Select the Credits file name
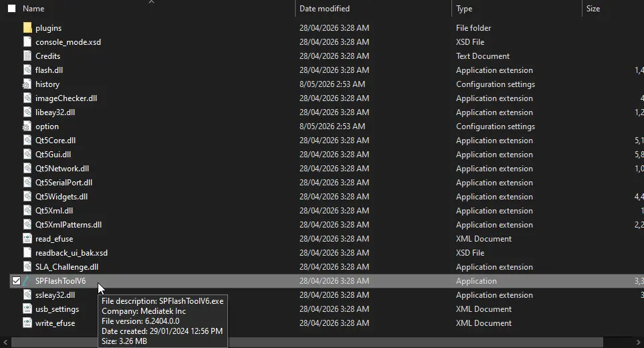 [47, 56]
